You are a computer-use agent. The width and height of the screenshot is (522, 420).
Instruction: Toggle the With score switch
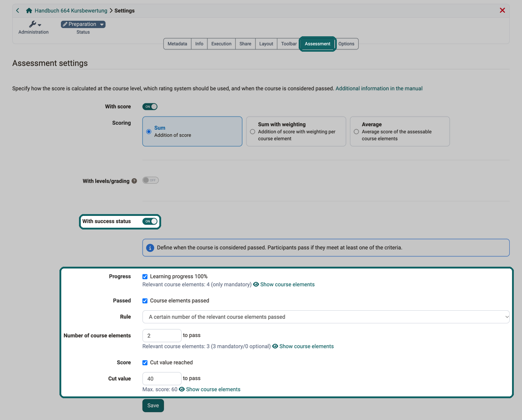coord(150,107)
